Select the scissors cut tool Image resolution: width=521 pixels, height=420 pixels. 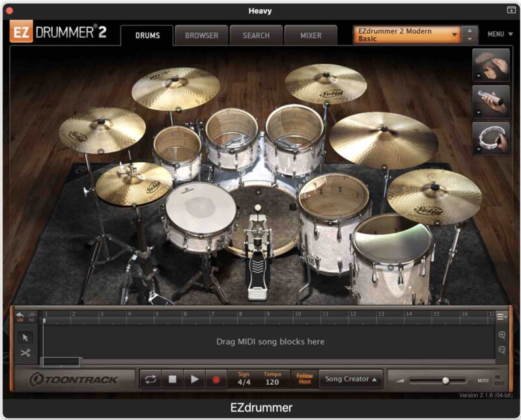point(25,353)
